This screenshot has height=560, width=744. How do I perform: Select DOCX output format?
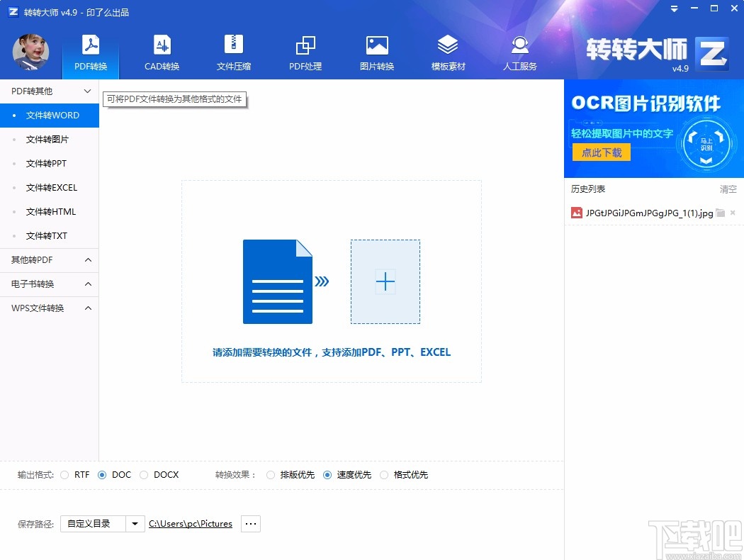point(145,475)
